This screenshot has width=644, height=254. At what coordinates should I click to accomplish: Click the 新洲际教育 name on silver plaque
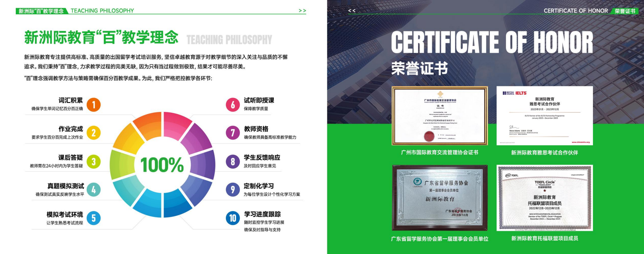click(440, 199)
